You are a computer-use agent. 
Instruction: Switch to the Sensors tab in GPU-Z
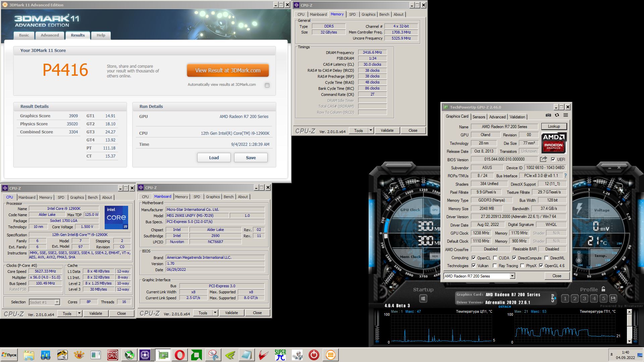tap(479, 117)
